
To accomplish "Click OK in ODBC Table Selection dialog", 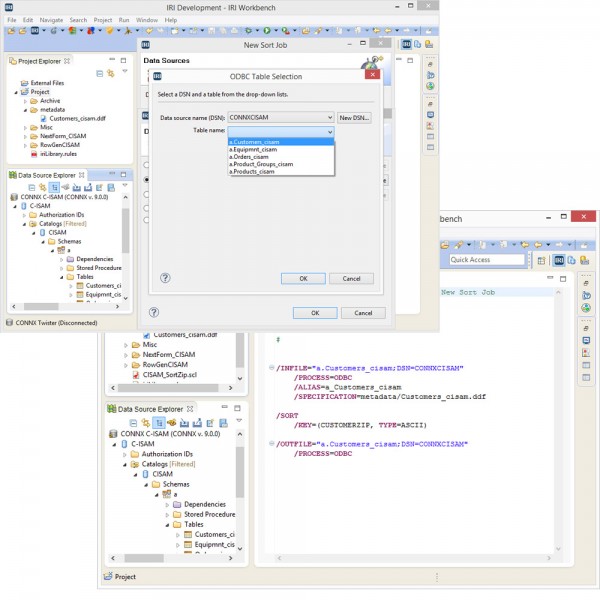I will coord(303,278).
